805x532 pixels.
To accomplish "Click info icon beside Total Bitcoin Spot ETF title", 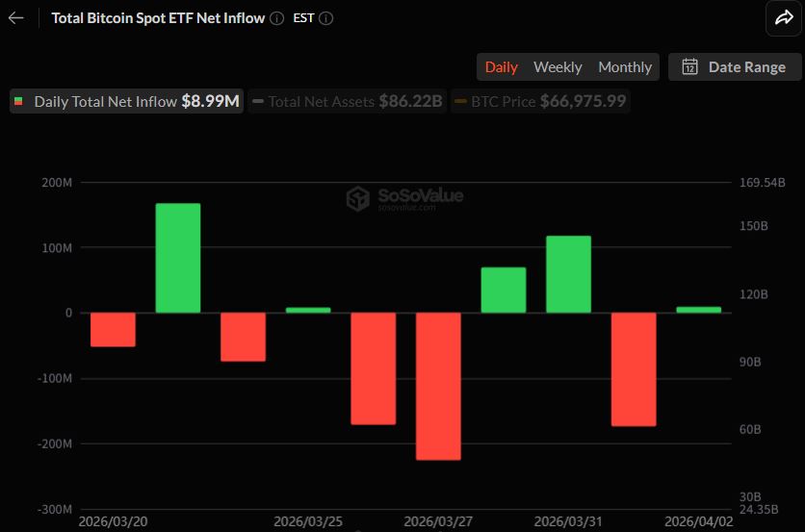I will click(x=277, y=18).
